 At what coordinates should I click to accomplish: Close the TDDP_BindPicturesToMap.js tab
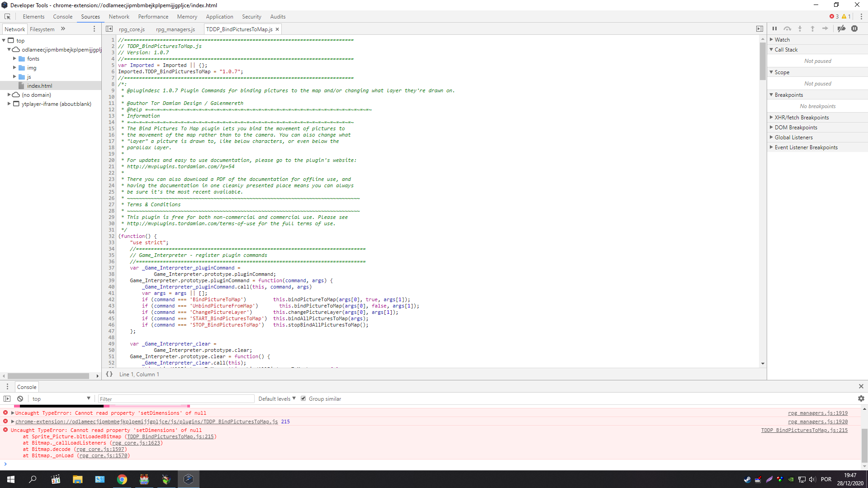click(x=277, y=29)
